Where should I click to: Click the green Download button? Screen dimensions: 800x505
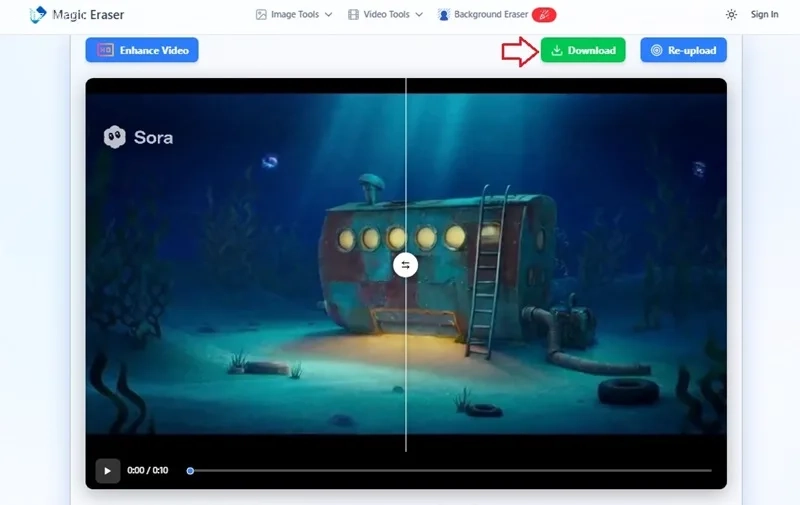(x=583, y=50)
